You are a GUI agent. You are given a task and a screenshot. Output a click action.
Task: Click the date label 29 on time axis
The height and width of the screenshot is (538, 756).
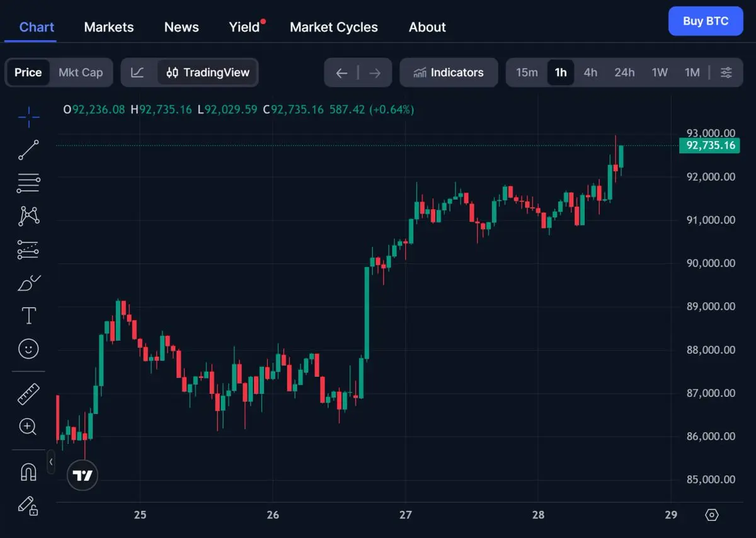click(671, 515)
